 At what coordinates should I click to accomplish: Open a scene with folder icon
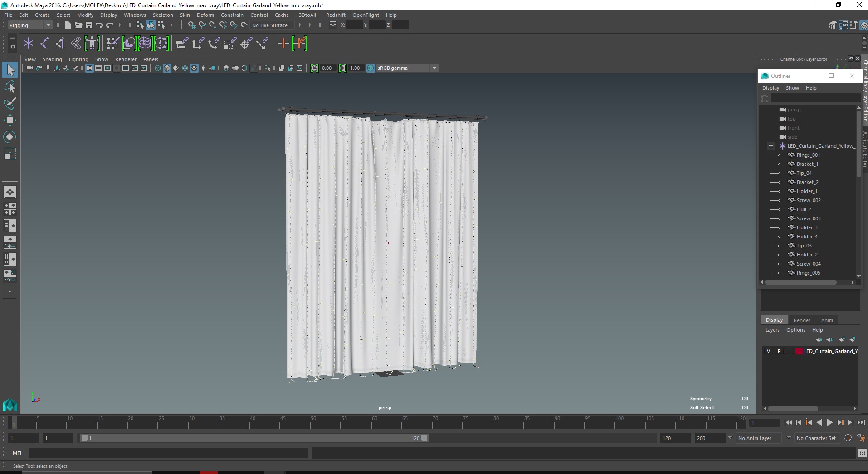(x=78, y=25)
